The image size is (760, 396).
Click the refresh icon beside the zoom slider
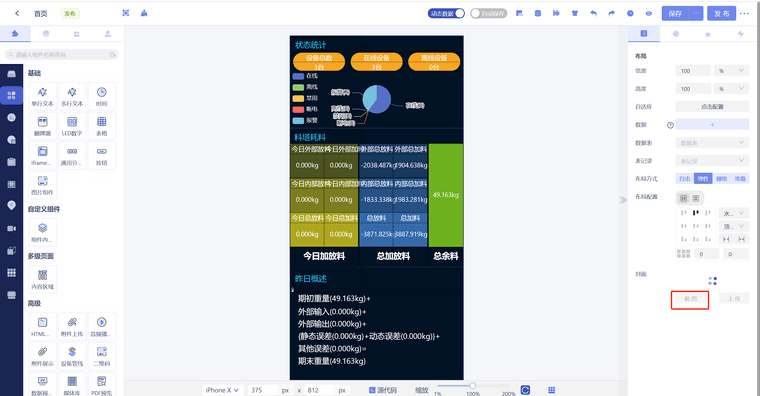pos(525,390)
